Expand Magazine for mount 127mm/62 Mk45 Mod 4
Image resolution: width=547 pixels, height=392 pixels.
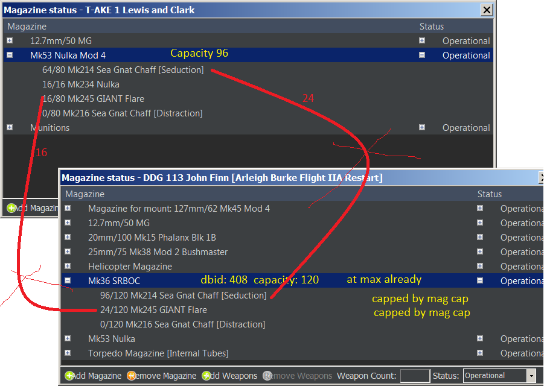(x=68, y=208)
